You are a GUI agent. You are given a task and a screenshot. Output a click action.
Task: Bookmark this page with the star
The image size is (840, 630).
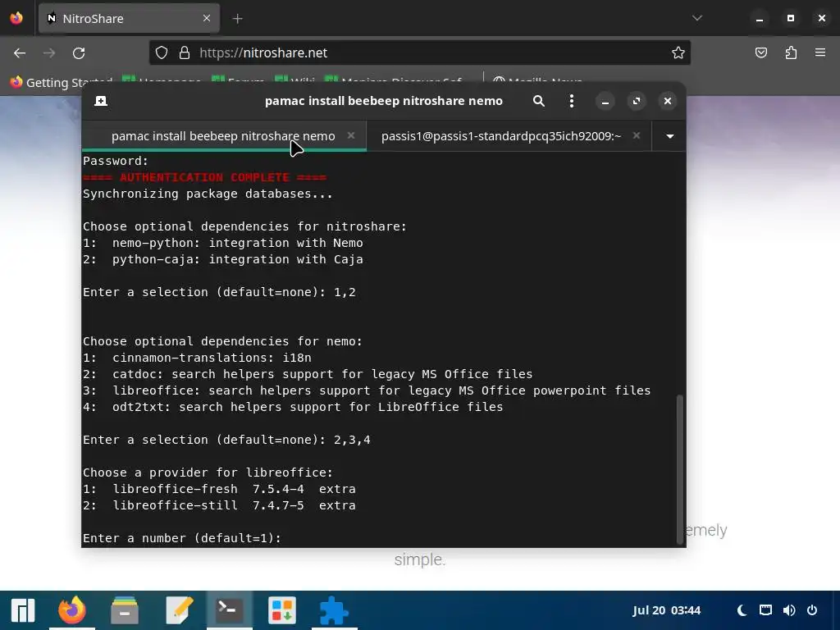tap(678, 52)
